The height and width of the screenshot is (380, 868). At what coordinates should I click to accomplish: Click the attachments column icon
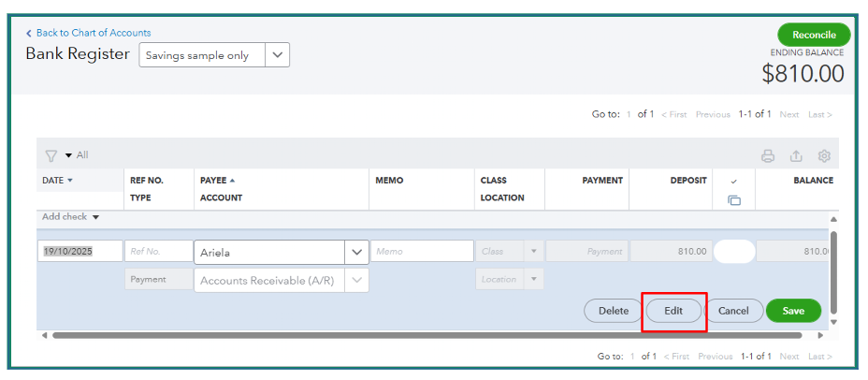point(734,200)
